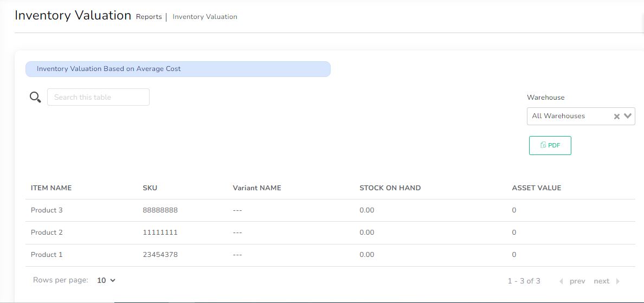The image size is (644, 303).
Task: Click the SKU value 23454378
Action: [160, 255]
